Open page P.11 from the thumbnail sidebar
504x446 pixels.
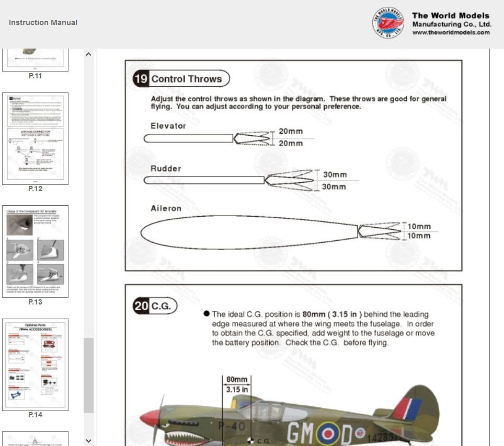pos(35,57)
